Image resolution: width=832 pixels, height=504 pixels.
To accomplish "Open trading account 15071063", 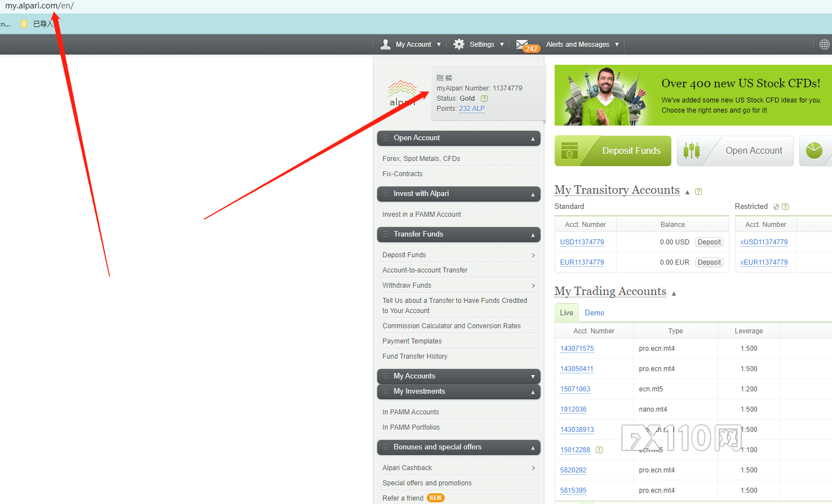I will point(575,389).
